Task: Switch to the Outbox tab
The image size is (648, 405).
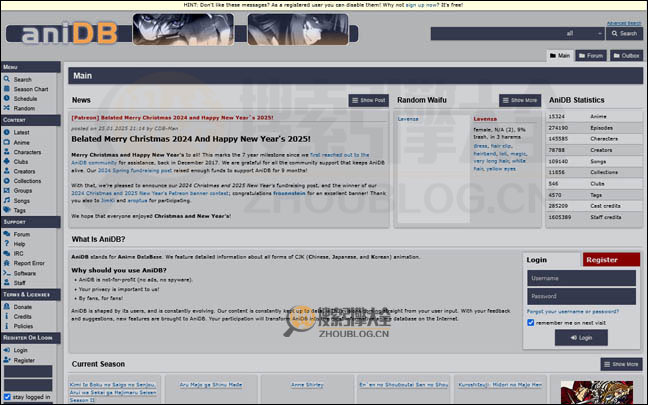Action: click(x=627, y=55)
